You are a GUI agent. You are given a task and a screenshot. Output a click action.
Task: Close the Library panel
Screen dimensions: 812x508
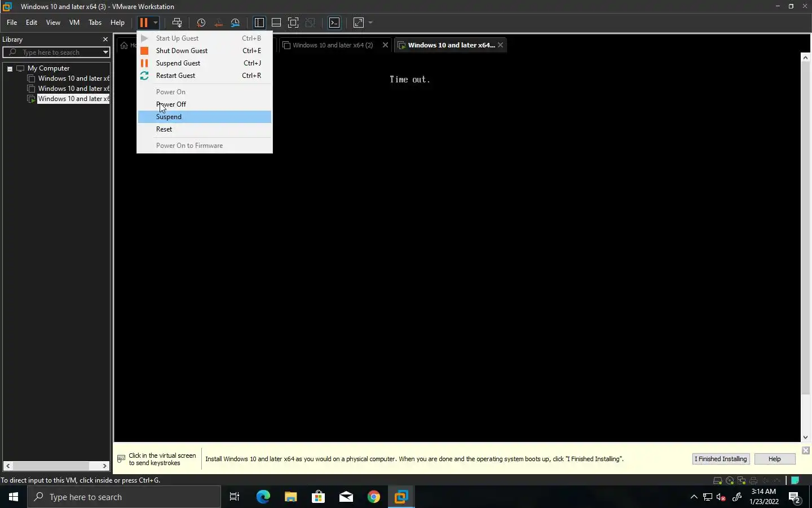pyautogui.click(x=105, y=40)
